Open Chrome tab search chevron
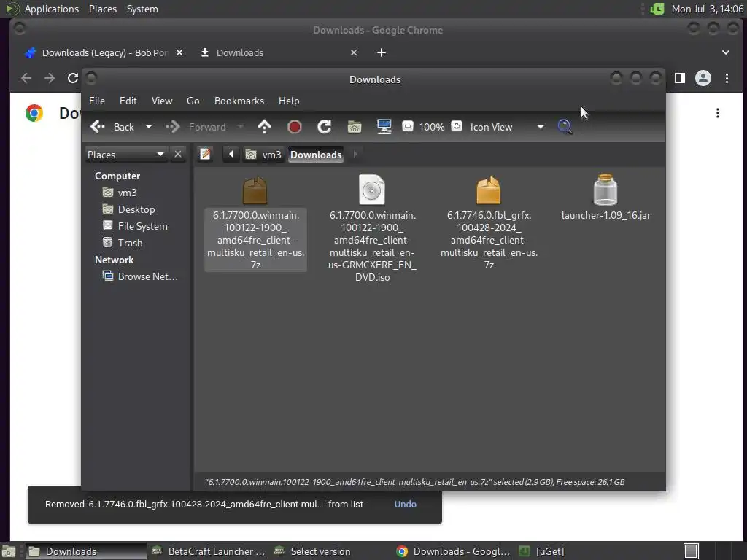The height and width of the screenshot is (560, 747). tap(726, 52)
